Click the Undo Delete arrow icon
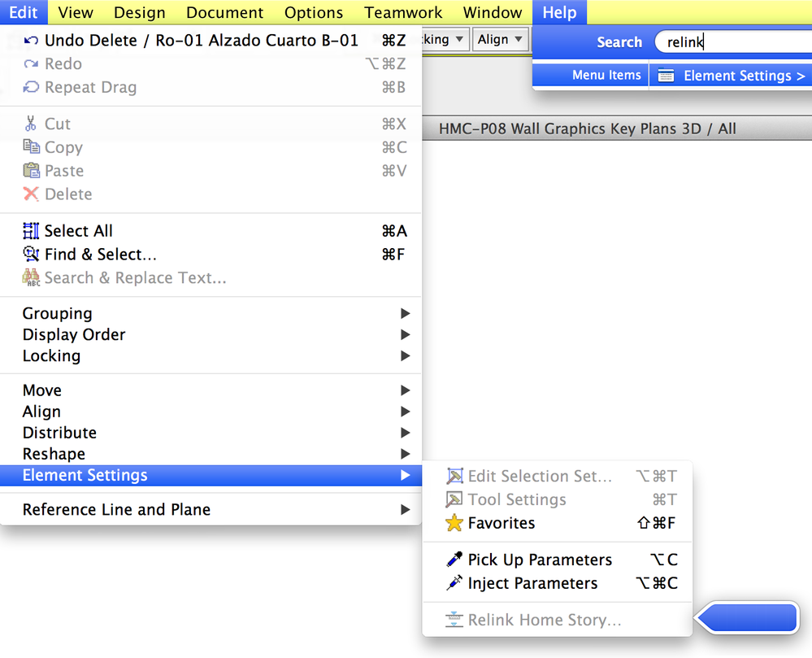 [x=31, y=41]
